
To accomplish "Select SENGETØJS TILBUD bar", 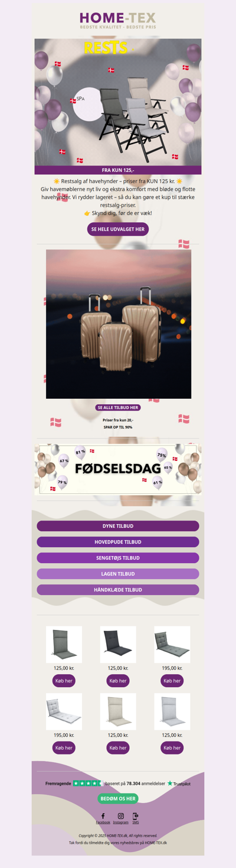I will point(118,558).
